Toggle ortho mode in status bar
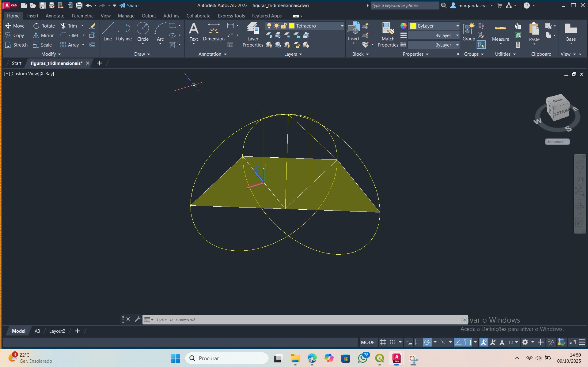588x367 pixels. tap(418, 342)
